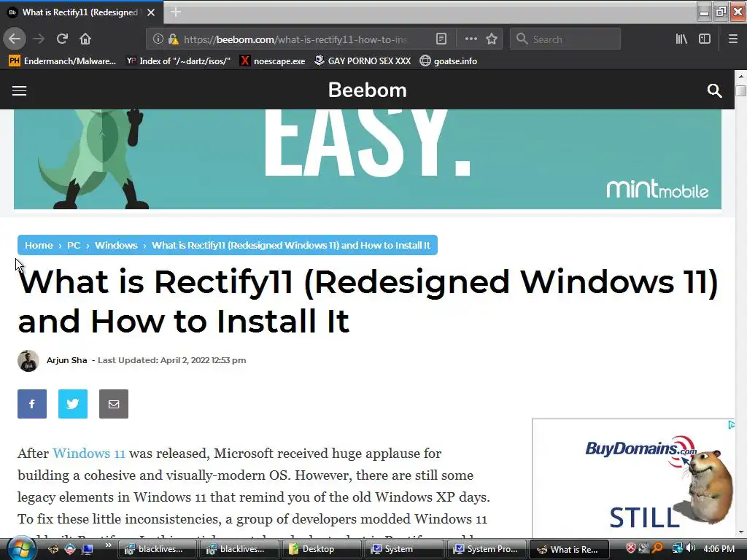Click the Rectify11 article breadcrumb title
Screen dimensions: 747x560
(290, 245)
